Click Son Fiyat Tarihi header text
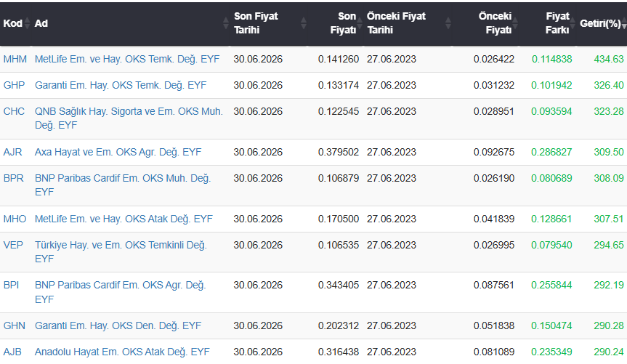The image size is (627, 364). click(x=256, y=23)
